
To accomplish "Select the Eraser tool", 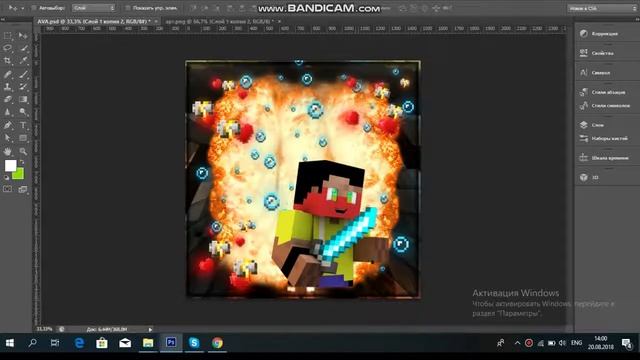I will tap(8, 99).
